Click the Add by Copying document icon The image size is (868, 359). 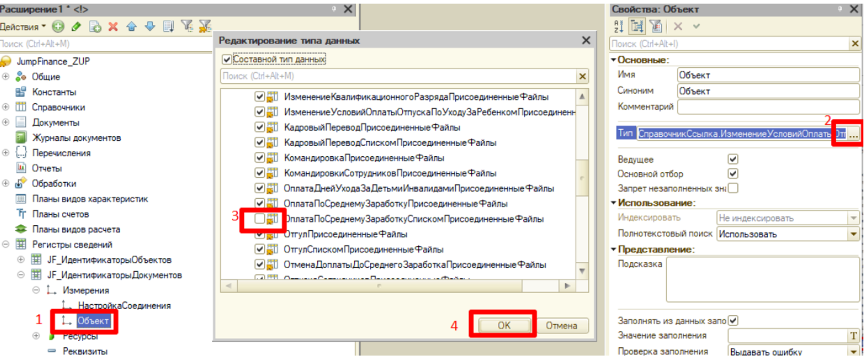[95, 27]
